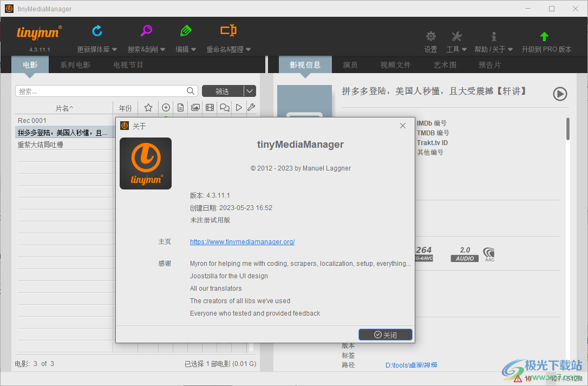Click the AAC audio codec badge
The image size is (588, 386).
(489, 254)
